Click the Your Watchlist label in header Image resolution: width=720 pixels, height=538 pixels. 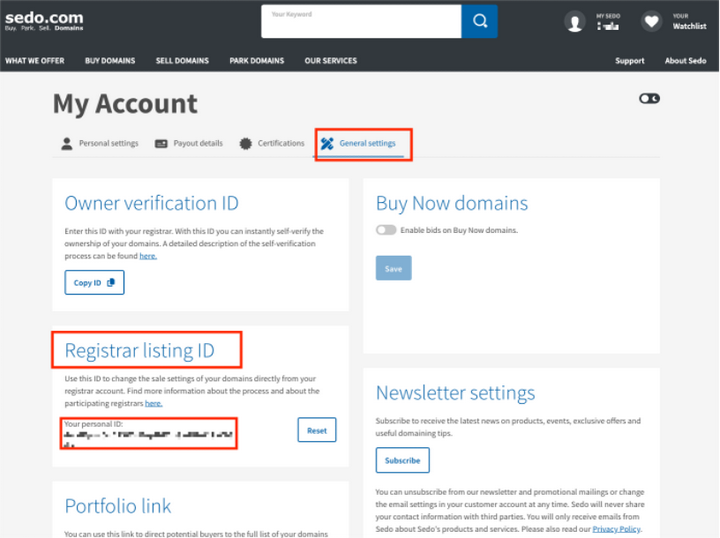[x=690, y=22]
